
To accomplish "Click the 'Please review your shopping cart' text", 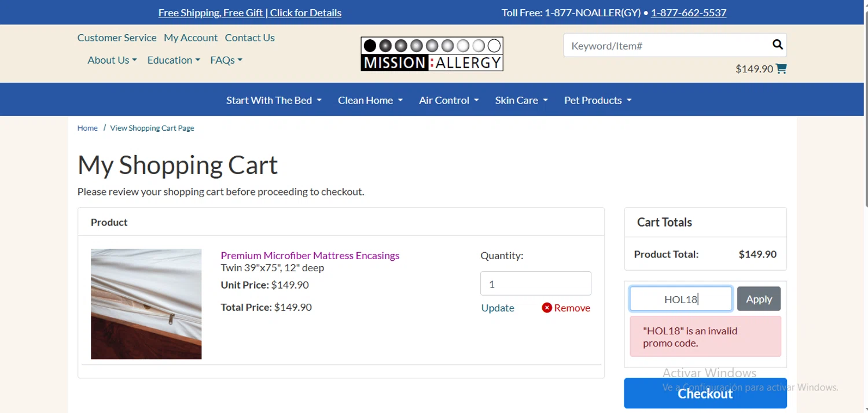I will (221, 191).
